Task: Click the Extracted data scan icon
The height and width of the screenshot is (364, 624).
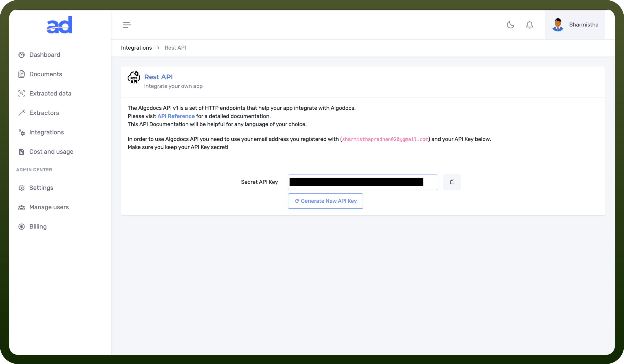Action: pyautogui.click(x=22, y=93)
